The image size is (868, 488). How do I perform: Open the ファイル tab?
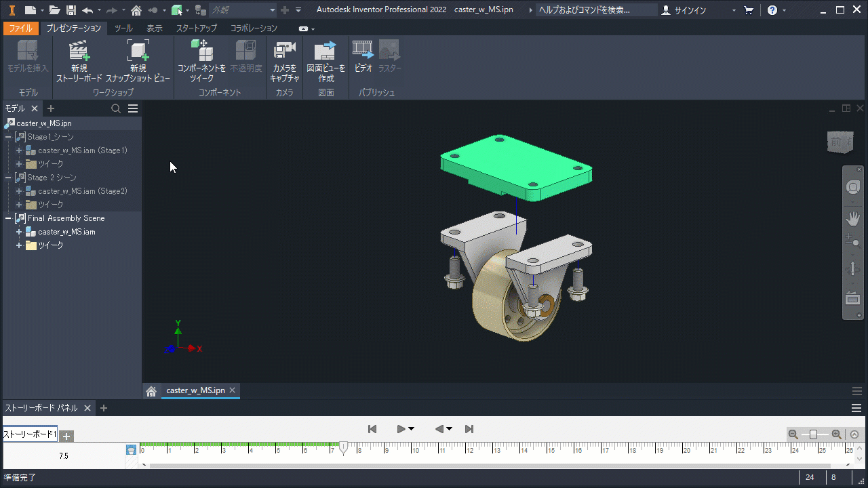[20, 28]
